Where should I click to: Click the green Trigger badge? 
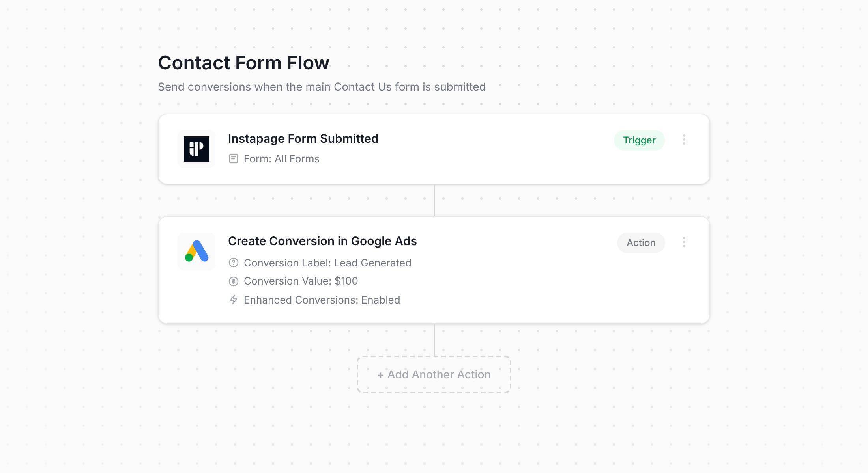[639, 140]
